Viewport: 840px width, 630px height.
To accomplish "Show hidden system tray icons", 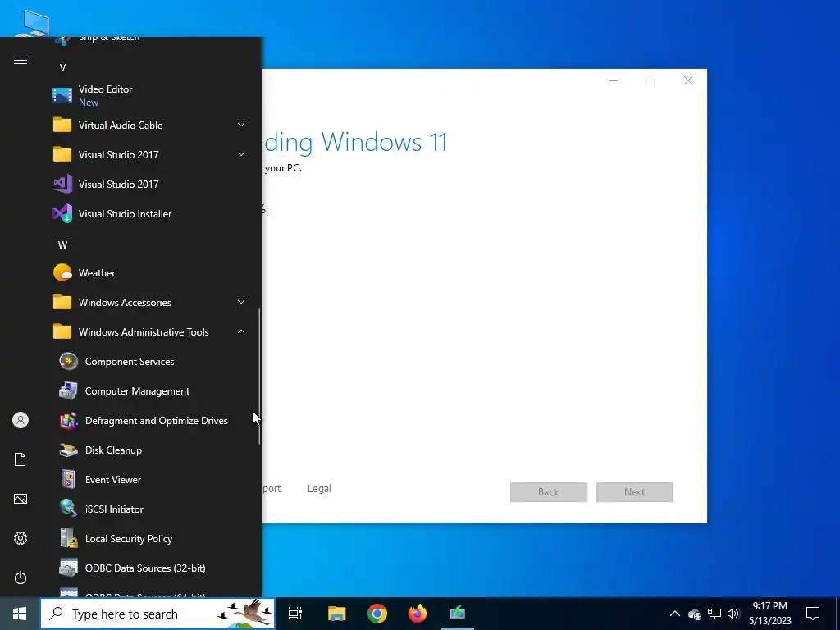I will point(675,614).
